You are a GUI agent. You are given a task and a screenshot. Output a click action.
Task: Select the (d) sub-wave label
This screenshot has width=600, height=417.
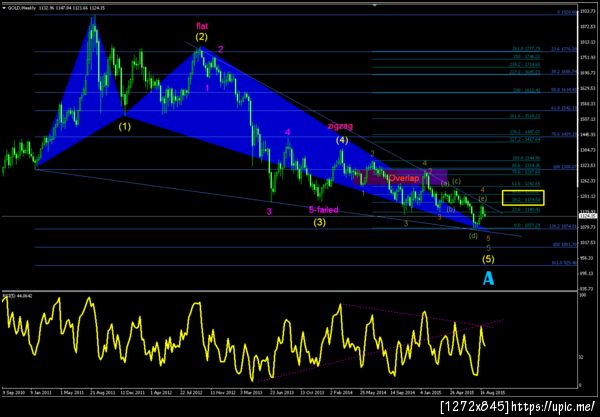click(473, 236)
